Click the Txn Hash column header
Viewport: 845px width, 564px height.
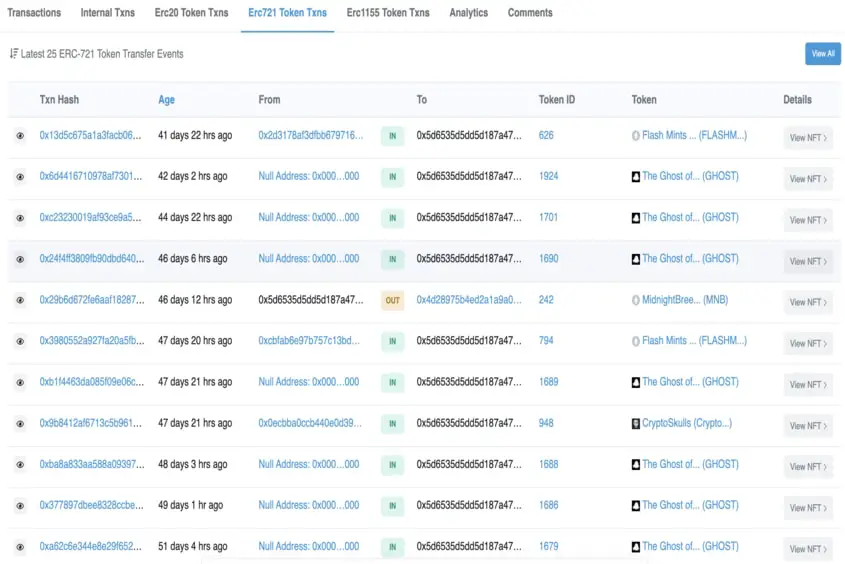(x=59, y=100)
